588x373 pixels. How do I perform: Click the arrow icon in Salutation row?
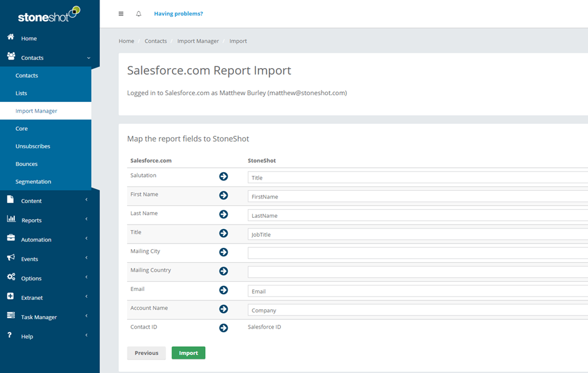coord(223,176)
